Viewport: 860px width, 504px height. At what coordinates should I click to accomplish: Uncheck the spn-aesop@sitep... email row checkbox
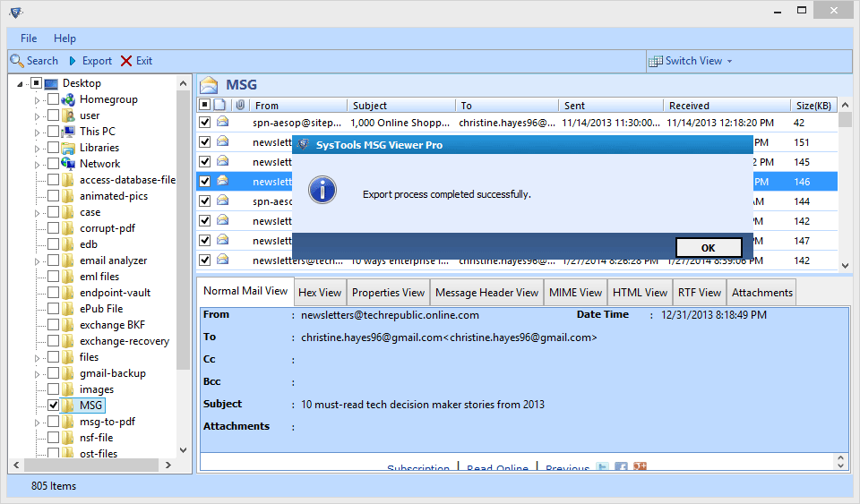204,122
